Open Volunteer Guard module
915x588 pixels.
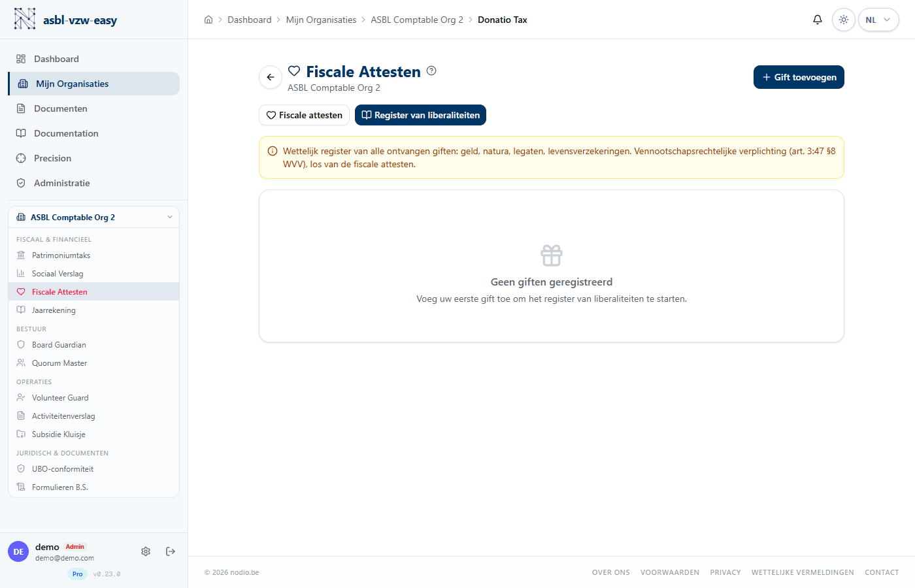94,398
